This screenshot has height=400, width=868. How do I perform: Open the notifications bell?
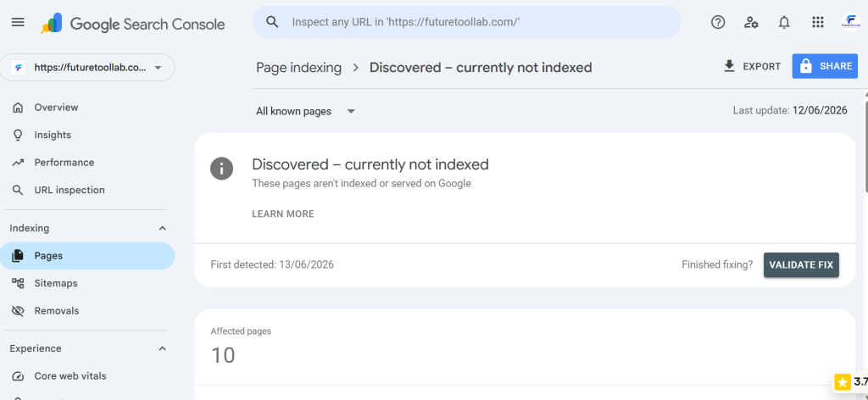tap(784, 22)
